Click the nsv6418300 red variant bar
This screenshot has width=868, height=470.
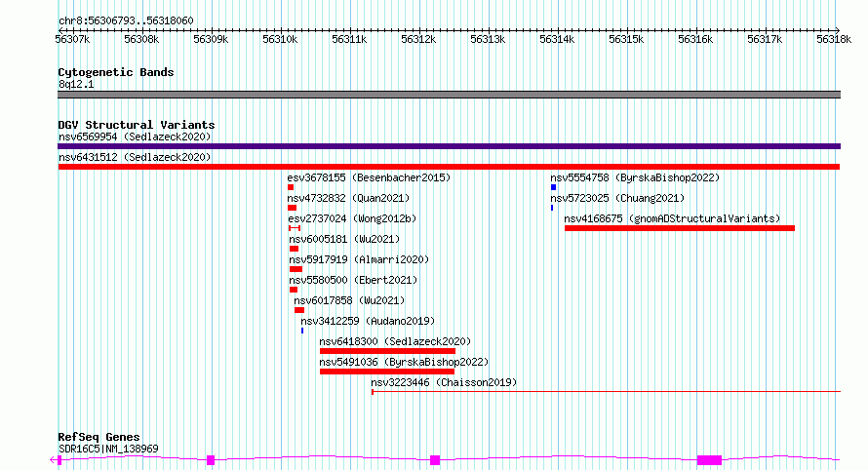tap(387, 351)
